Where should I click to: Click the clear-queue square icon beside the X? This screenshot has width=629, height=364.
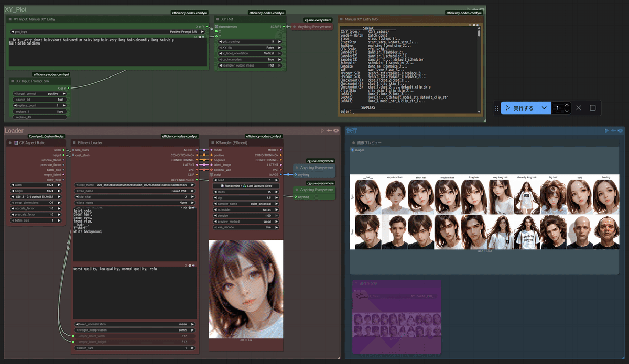pyautogui.click(x=592, y=107)
